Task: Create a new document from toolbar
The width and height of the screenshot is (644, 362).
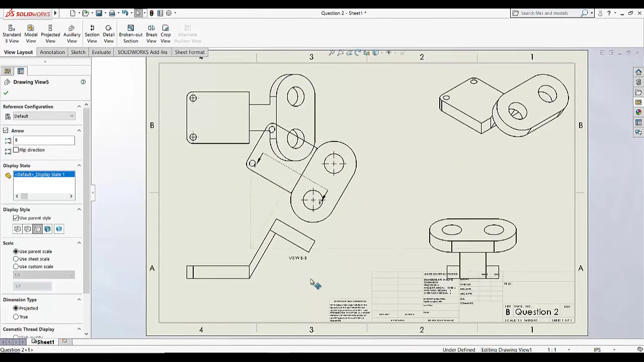Action: 73,13
